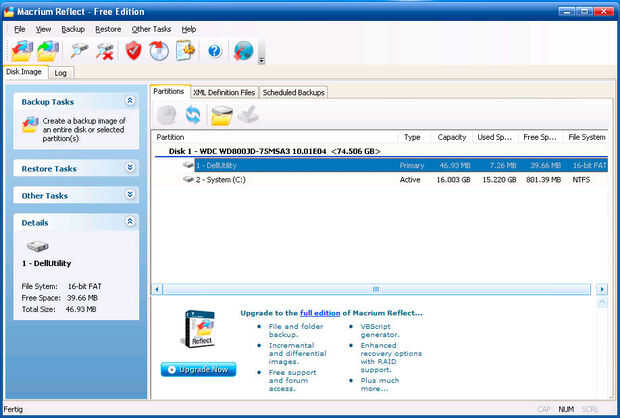Click the Free Sp... column header
The image size is (620, 418).
(x=540, y=137)
